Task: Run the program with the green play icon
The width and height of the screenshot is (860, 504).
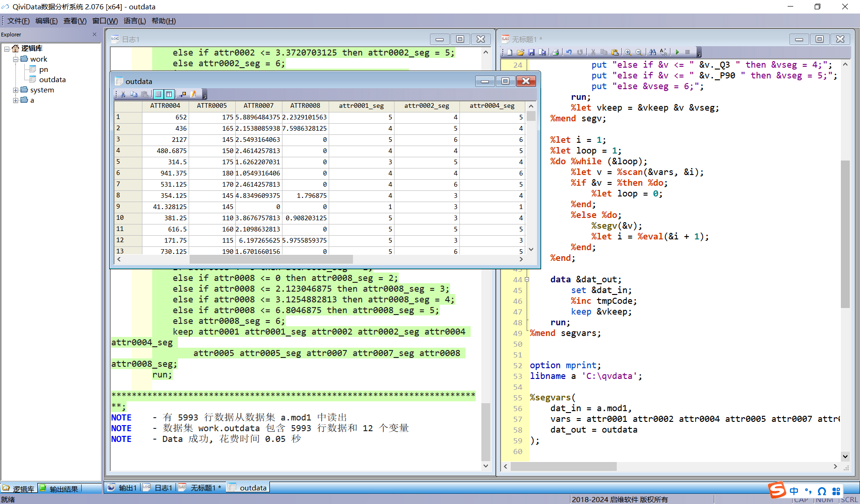Action: tap(677, 52)
